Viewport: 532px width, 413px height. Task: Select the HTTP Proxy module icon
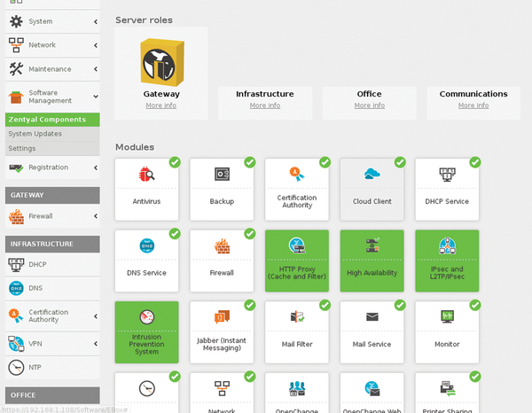(x=297, y=245)
